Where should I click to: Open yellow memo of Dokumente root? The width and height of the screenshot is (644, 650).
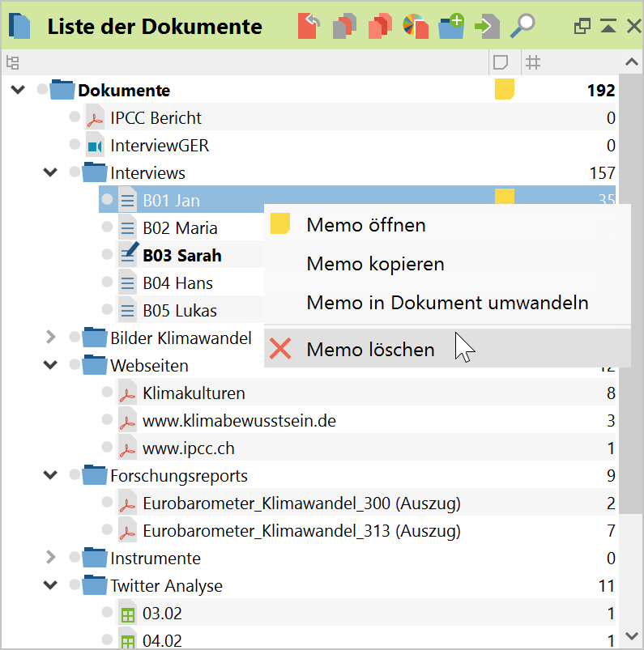(x=505, y=90)
